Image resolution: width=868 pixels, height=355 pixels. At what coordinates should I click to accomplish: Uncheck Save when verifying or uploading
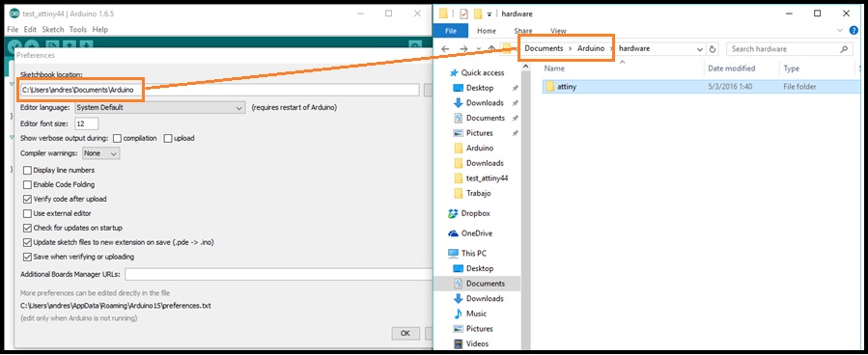[x=27, y=257]
